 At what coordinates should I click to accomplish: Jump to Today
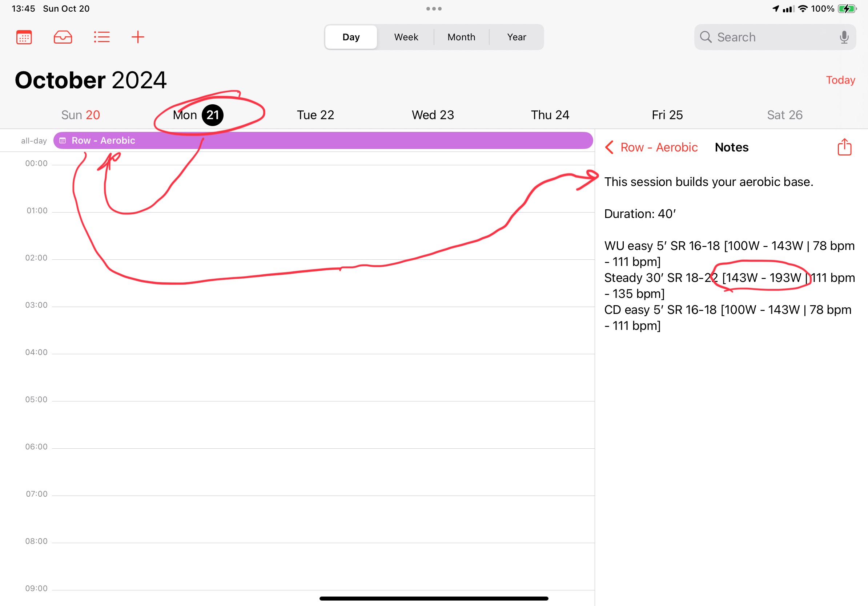[x=840, y=80]
